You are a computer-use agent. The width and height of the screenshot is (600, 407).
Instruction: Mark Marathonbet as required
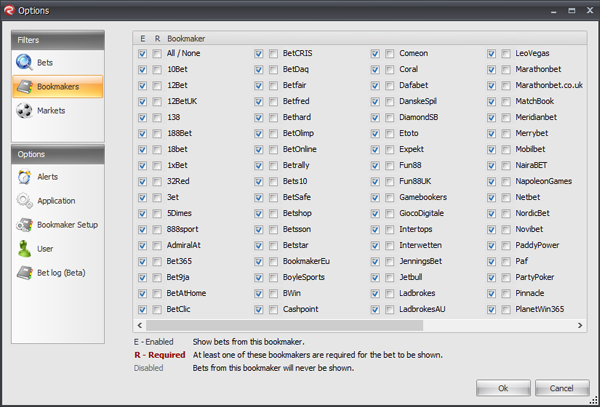[x=506, y=70]
